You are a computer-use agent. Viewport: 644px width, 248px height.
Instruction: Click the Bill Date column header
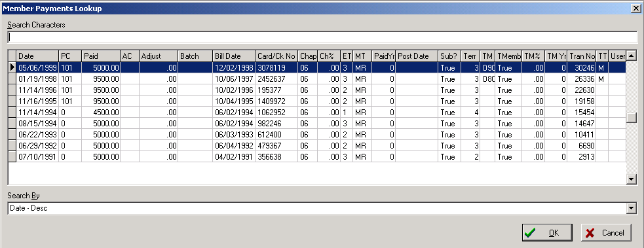[234, 56]
